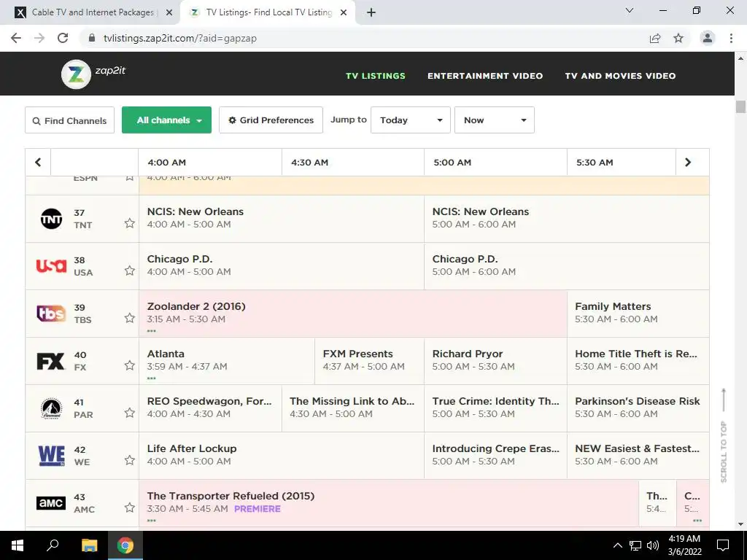
Task: Toggle favorite star for USA channel
Action: pos(130,271)
